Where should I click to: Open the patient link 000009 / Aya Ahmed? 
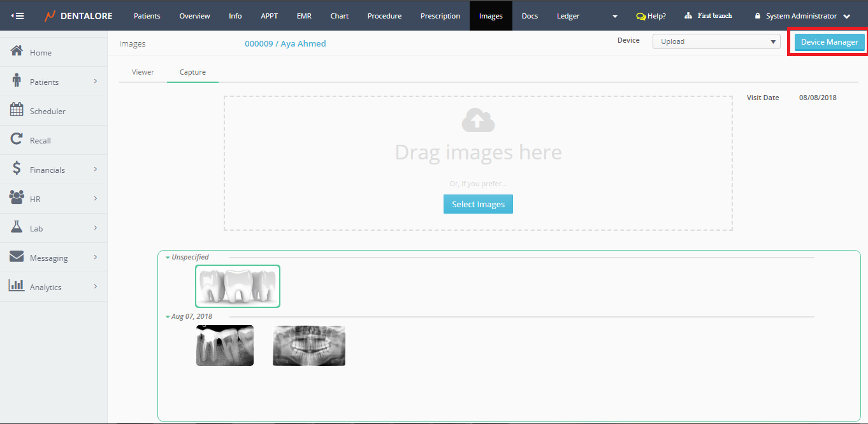pos(285,44)
